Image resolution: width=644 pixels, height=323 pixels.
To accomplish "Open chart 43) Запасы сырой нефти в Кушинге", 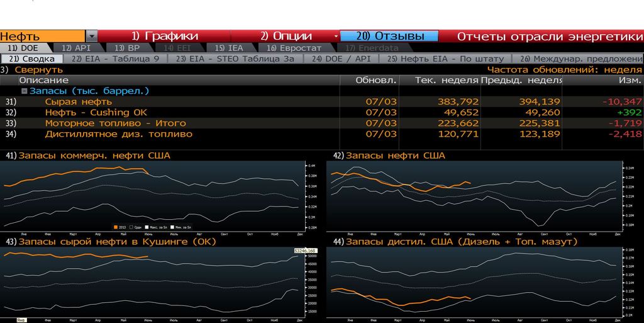I will coord(111,242).
